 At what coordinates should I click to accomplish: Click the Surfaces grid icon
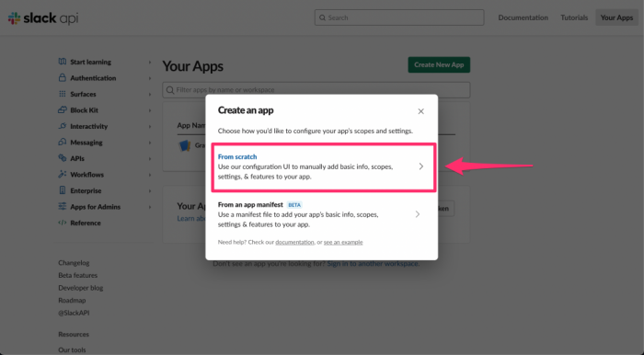coord(62,94)
